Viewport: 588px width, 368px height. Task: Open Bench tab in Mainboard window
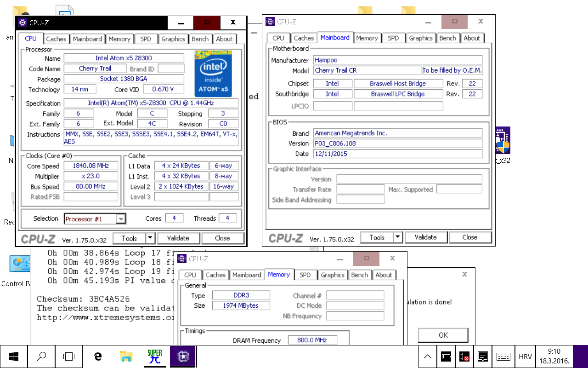coord(448,38)
